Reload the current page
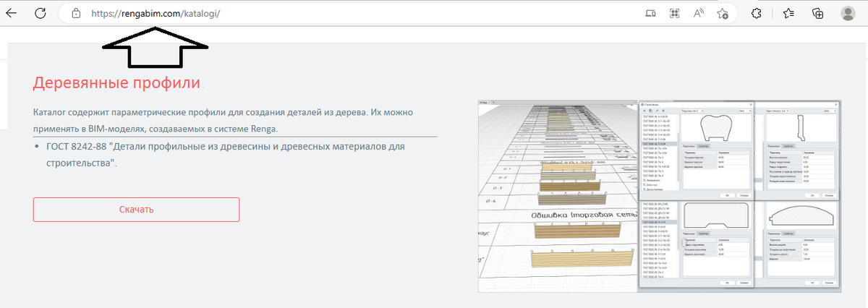Viewport: 868px width, 308px height. [41, 13]
